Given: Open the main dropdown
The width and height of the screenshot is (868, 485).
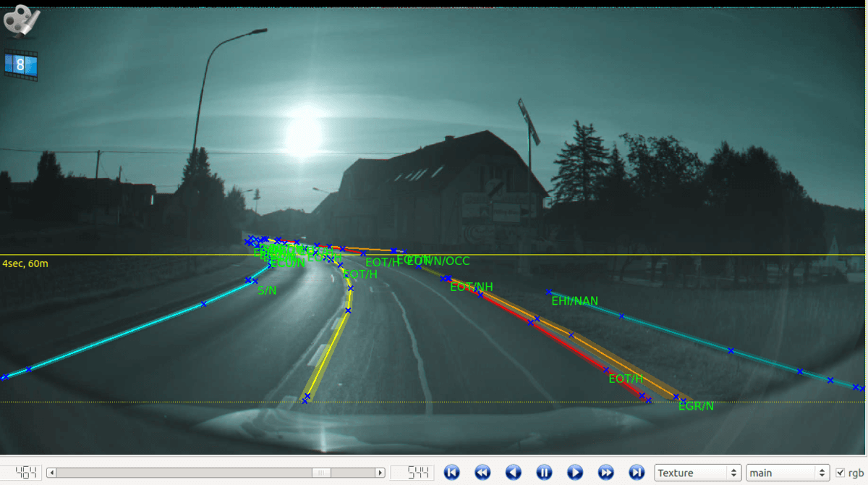Looking at the screenshot, I should tap(788, 473).
